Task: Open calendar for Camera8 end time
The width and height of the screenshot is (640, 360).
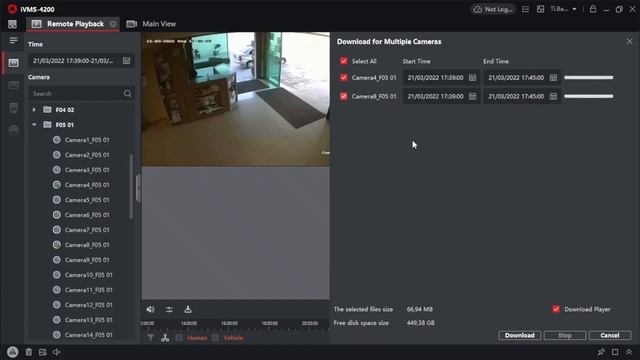Action: pyautogui.click(x=553, y=96)
